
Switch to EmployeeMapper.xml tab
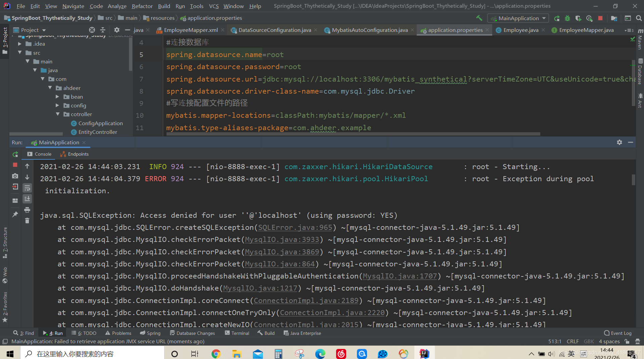click(x=190, y=30)
